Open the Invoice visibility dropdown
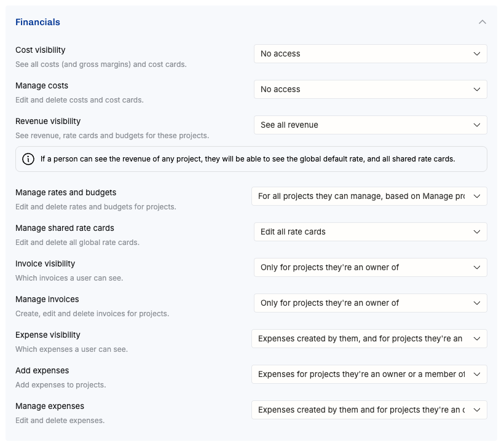The height and width of the screenshot is (447, 504). [x=370, y=268]
